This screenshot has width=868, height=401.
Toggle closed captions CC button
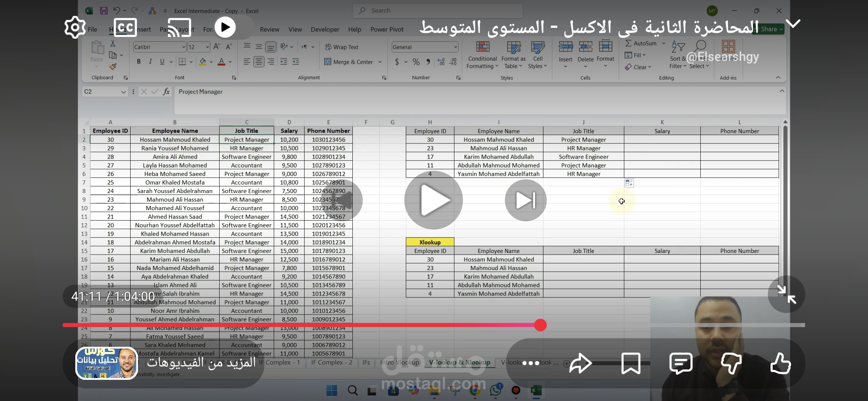[125, 27]
